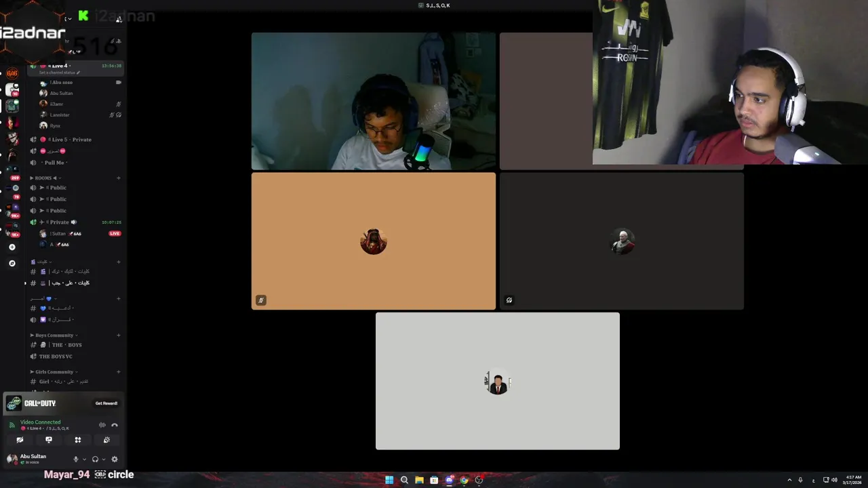Join Live 5 · Private voice channel

[x=75, y=140]
